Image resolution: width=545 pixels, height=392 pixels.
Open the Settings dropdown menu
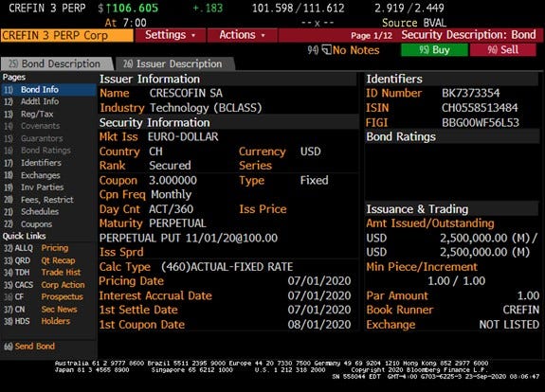coord(171,35)
